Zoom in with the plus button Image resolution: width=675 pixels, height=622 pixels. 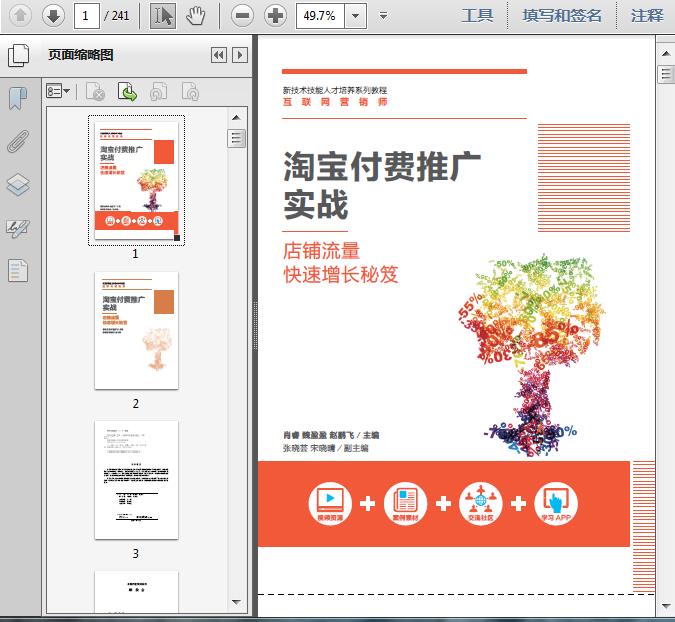point(276,16)
